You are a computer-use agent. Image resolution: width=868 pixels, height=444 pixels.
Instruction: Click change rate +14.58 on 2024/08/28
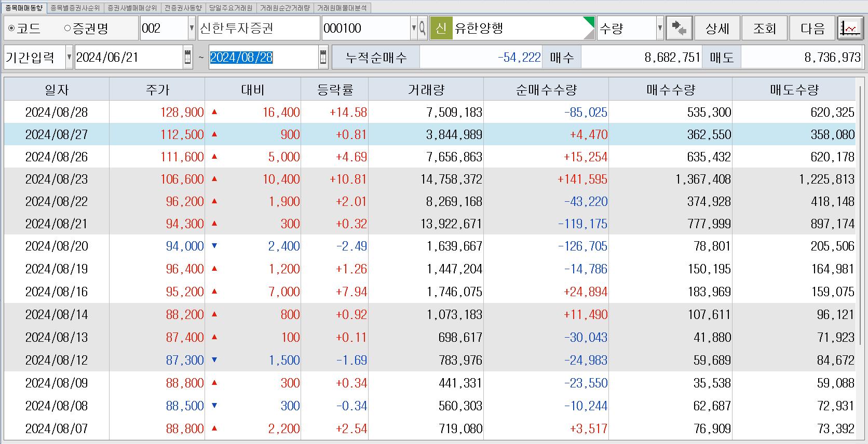[x=348, y=112]
